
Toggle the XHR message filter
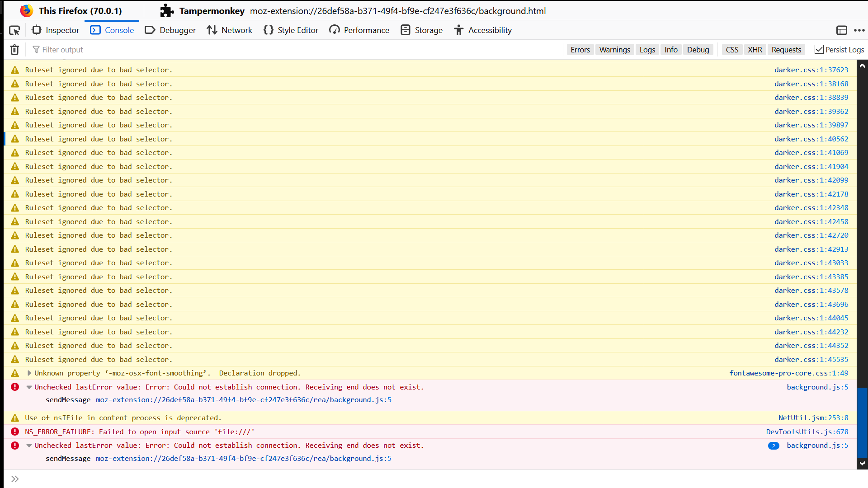click(x=755, y=50)
